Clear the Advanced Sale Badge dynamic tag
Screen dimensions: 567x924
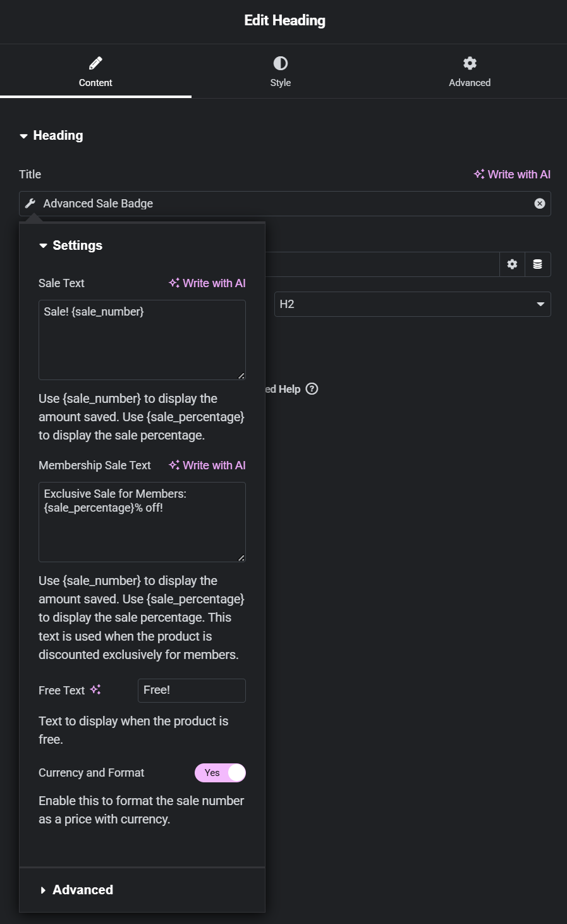(540, 204)
